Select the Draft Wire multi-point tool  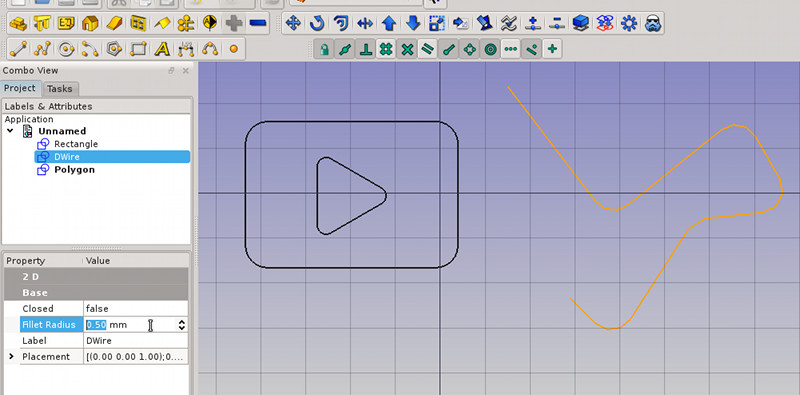[42, 49]
